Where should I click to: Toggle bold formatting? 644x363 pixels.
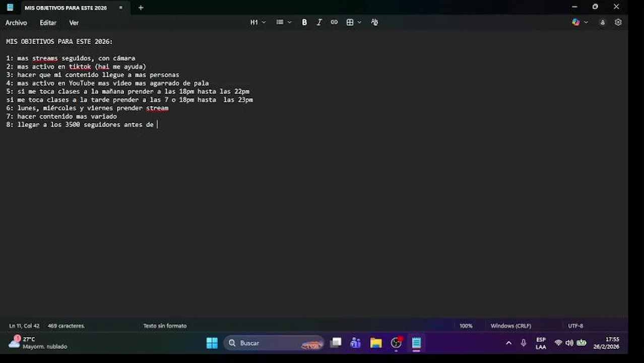coord(304,22)
